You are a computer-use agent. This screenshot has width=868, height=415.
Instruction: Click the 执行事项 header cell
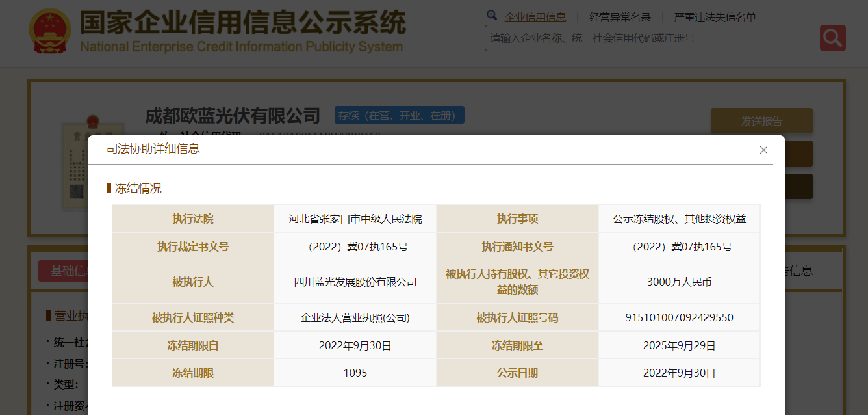(x=518, y=219)
